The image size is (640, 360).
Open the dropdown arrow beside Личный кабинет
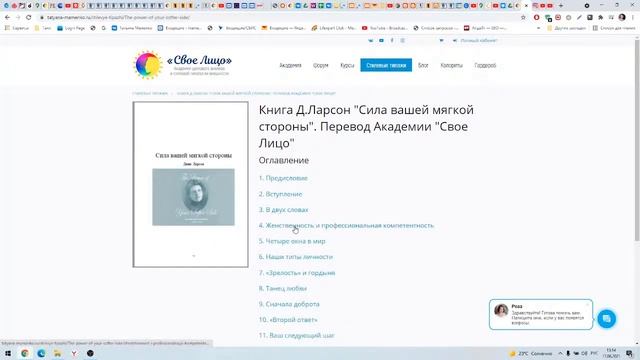coord(441,41)
